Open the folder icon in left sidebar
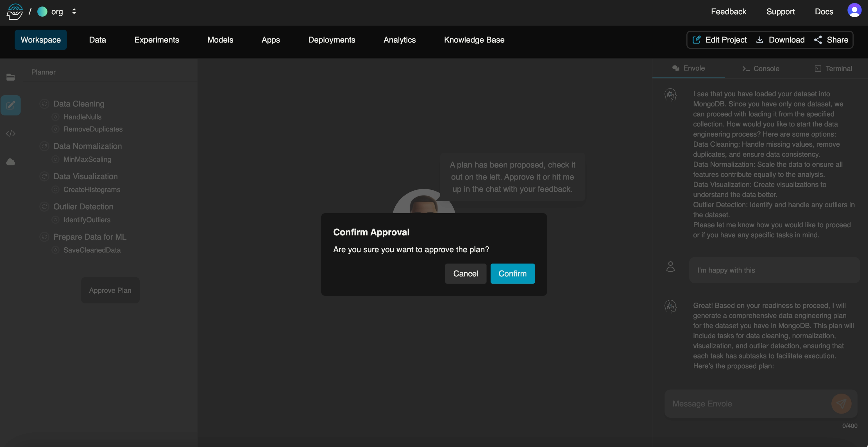868x447 pixels. coord(11,77)
